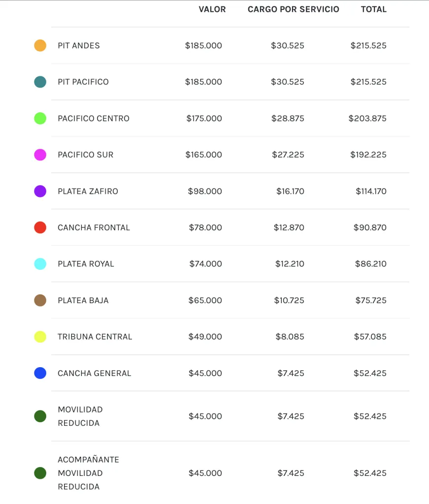Viewport: 429px width, 504px height.
Task: Click the orange PIT ANDES color dot
Action: 40,46
